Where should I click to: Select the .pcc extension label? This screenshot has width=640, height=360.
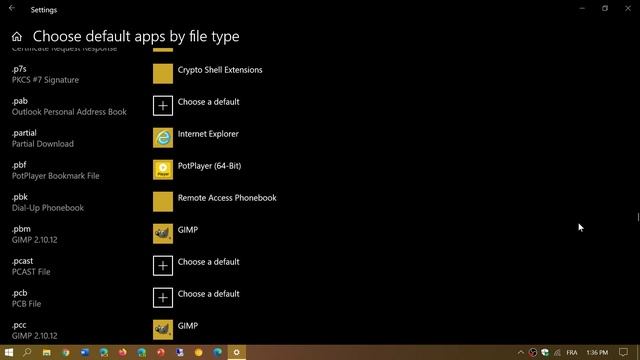[x=19, y=325]
